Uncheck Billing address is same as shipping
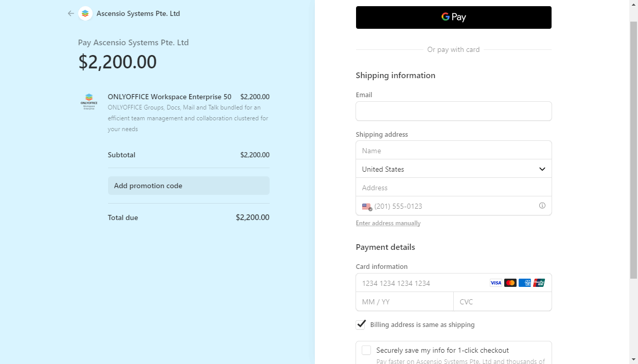This screenshot has width=638, height=364. 361,324
